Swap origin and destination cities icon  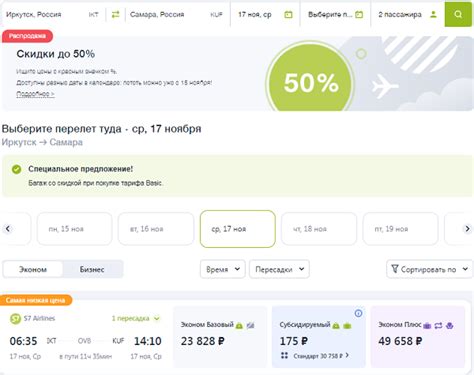[x=115, y=14]
